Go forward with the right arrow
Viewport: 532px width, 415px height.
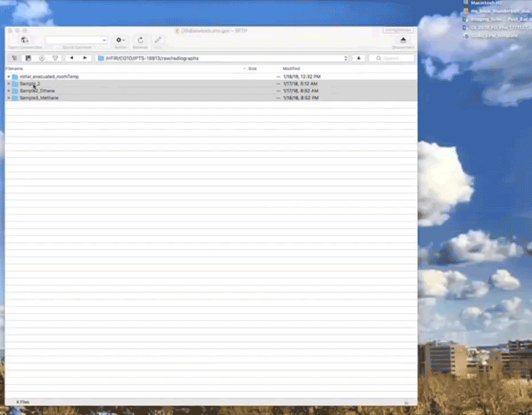coord(85,58)
